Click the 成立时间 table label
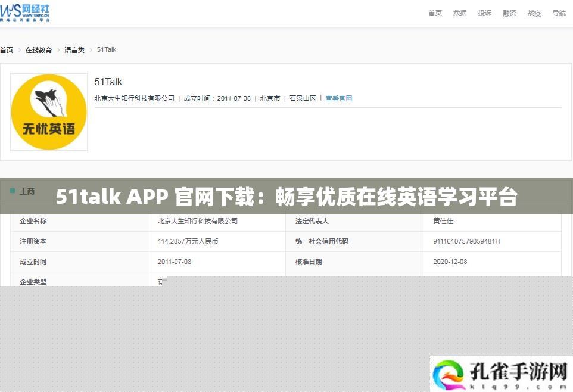 point(33,262)
